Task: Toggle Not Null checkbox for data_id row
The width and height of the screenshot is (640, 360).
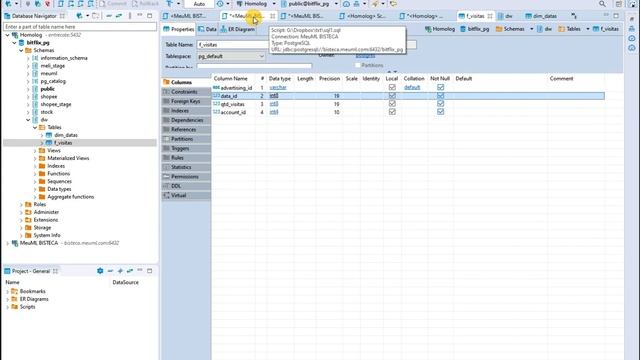Action: [440, 96]
